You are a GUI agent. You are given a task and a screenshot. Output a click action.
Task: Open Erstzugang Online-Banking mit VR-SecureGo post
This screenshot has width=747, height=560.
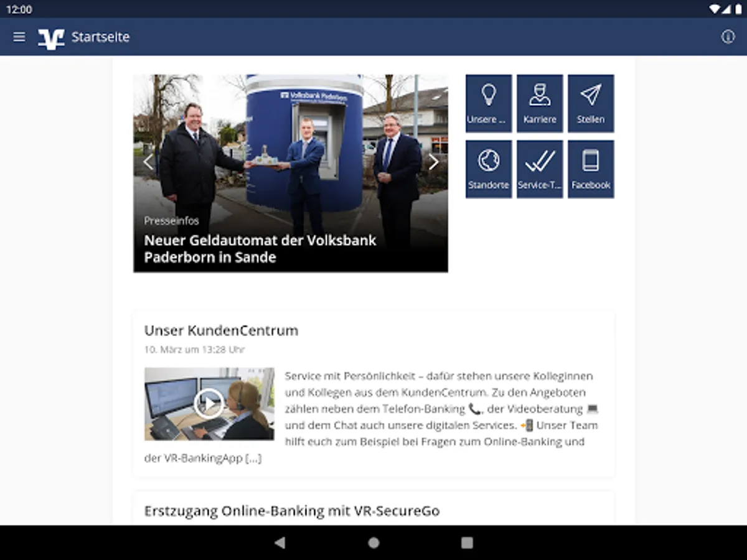point(292,511)
